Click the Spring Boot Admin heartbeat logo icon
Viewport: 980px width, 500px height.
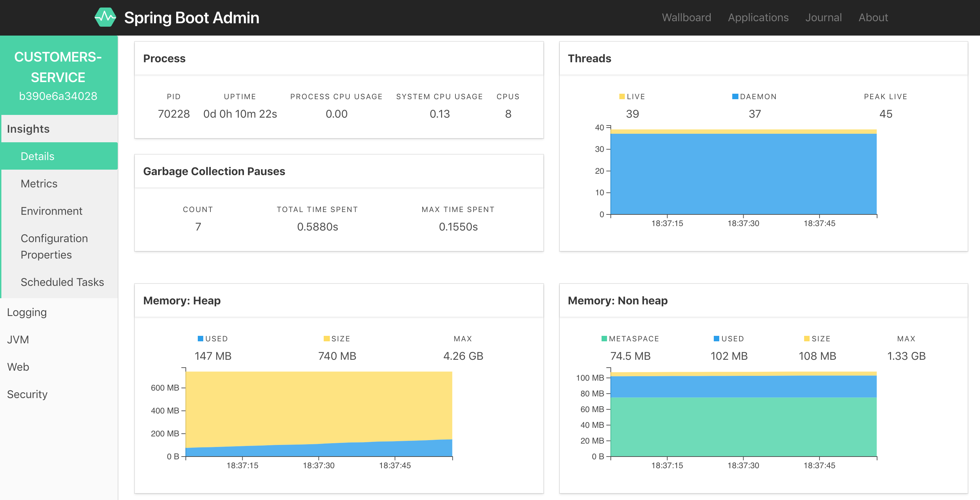coord(105,17)
